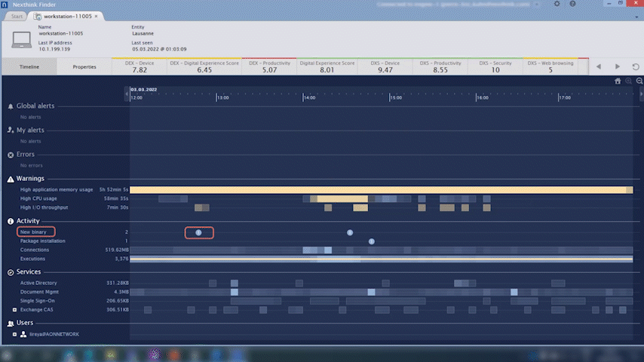
Task: Click the Warnings triangle icon
Action: (x=11, y=179)
